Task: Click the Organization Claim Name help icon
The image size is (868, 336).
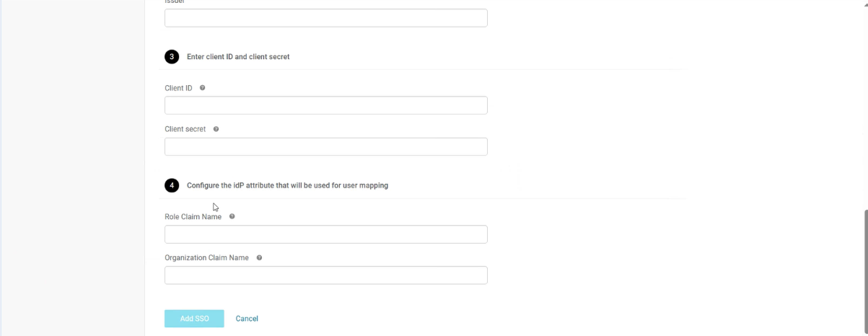Action: 259,257
